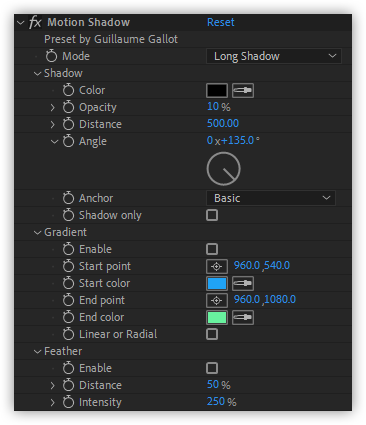Expand the Feather Distance property
Screen dimensions: 366x425
click(x=52, y=385)
